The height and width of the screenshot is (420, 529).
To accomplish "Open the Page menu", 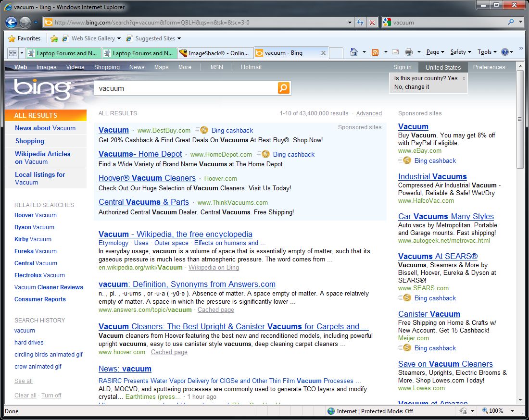I will point(435,52).
